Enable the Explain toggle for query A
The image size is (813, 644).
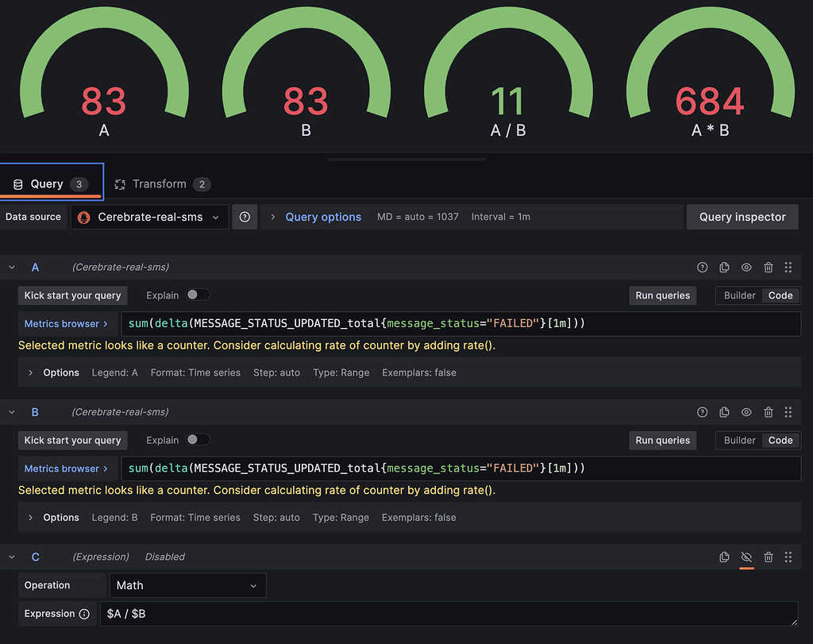point(198,295)
